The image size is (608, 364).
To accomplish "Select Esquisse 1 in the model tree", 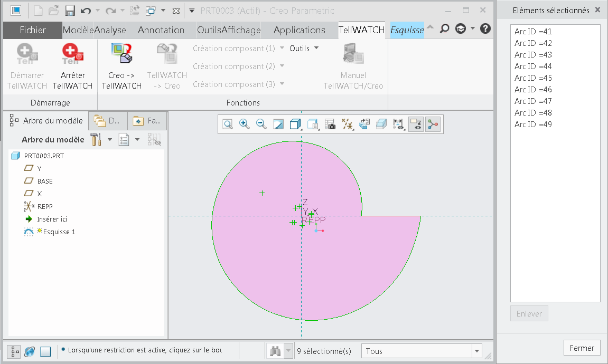I will coord(59,232).
